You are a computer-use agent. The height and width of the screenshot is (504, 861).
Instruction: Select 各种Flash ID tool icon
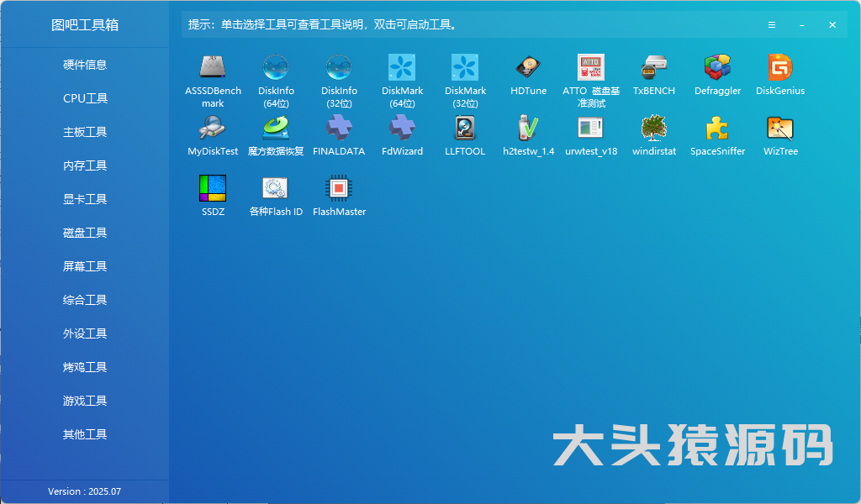[276, 188]
